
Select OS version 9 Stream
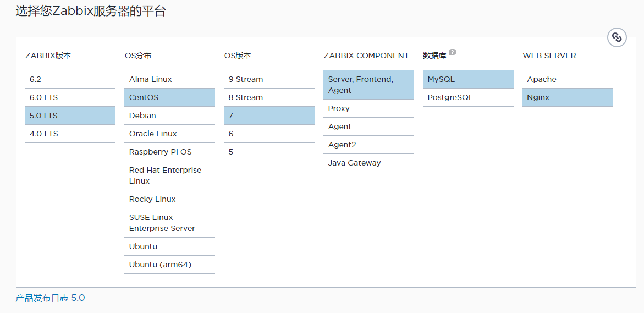point(269,79)
